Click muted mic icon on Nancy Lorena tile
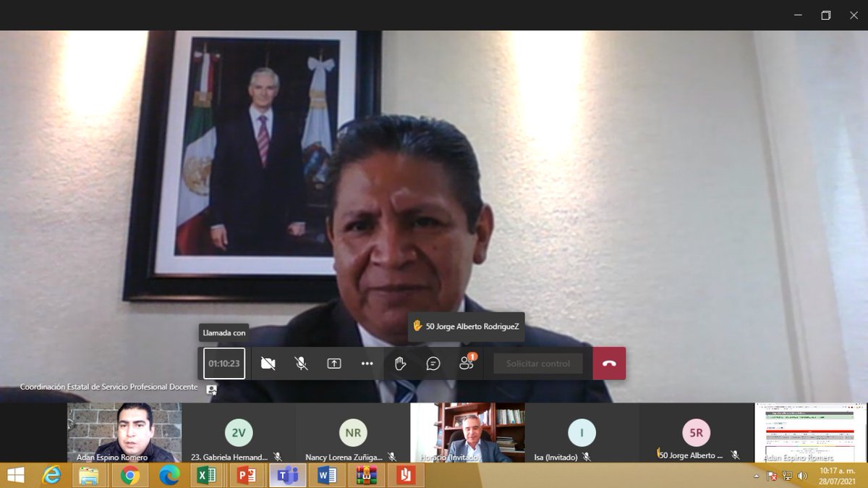This screenshot has width=868, height=488. coord(392,457)
